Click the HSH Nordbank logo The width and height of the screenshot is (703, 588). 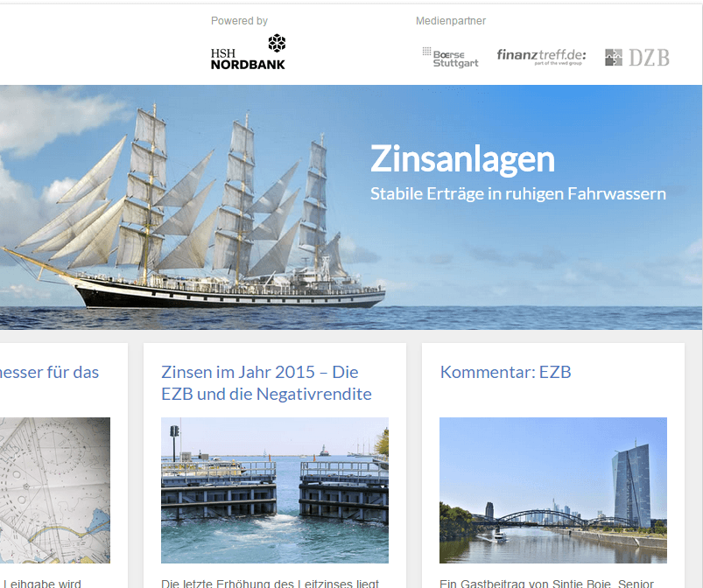(248, 52)
